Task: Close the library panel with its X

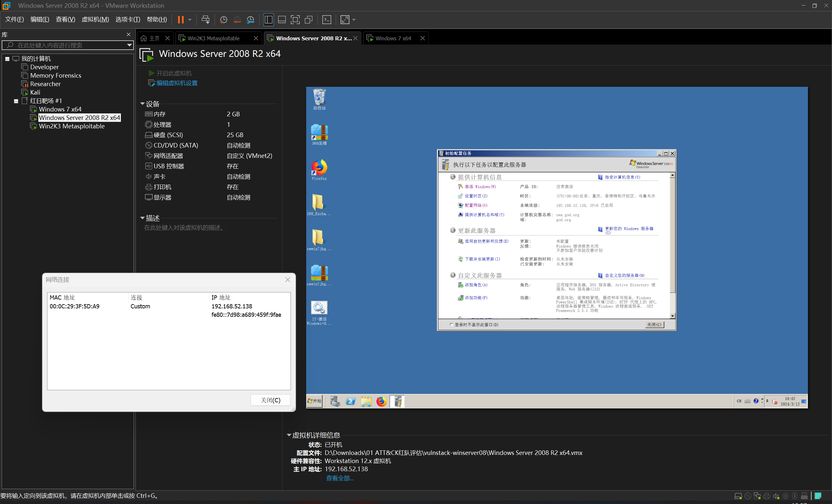Action: click(x=128, y=34)
